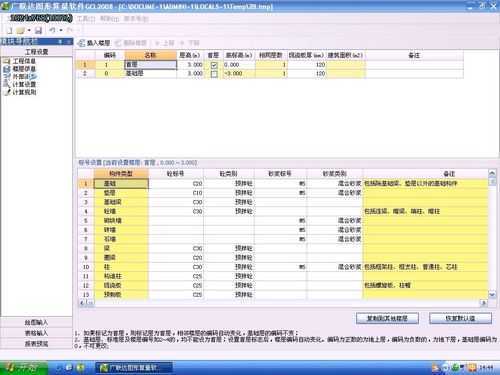Image resolution: width=500 pixels, height=375 pixels.
Task: Open 计算规则 in the sidebar
Action: click(x=20, y=92)
